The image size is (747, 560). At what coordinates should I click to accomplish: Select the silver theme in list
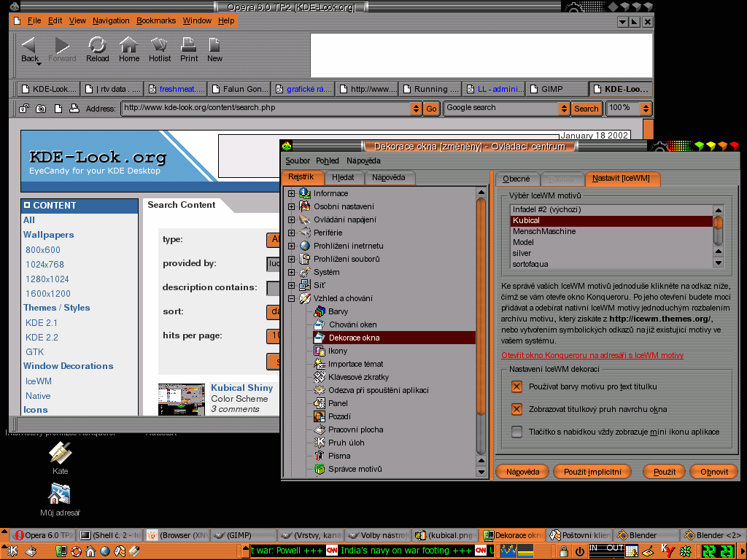tap(611, 253)
